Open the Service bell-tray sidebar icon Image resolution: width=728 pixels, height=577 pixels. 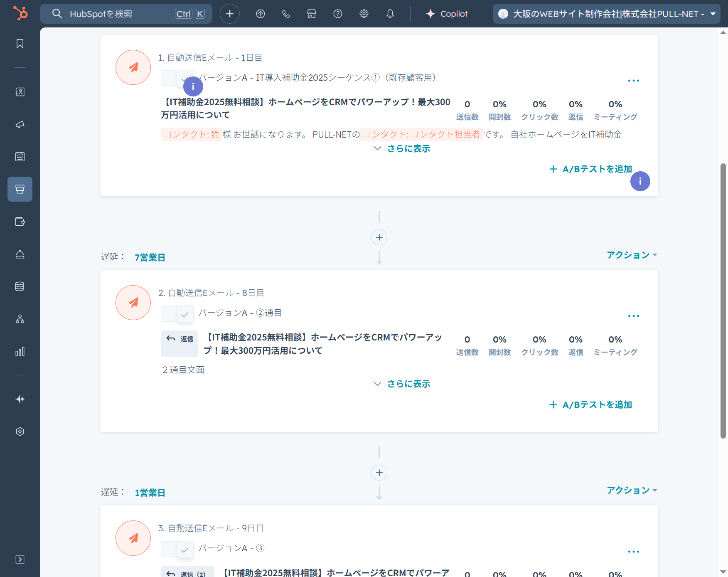(20, 254)
